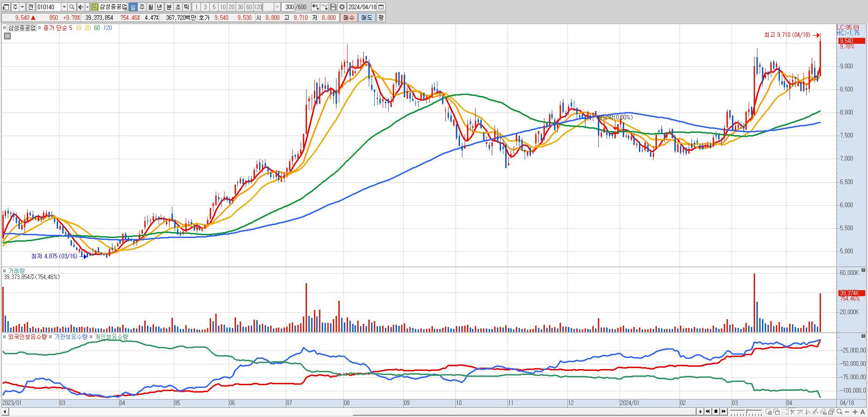
Task: Click the bar count field showing 300
Action: click(289, 7)
